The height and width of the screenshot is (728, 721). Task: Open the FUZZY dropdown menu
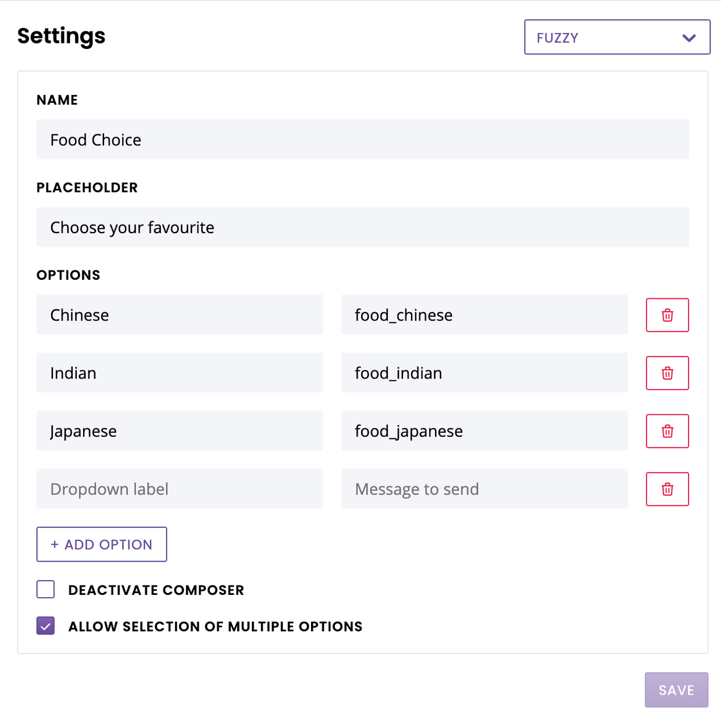[x=616, y=37]
